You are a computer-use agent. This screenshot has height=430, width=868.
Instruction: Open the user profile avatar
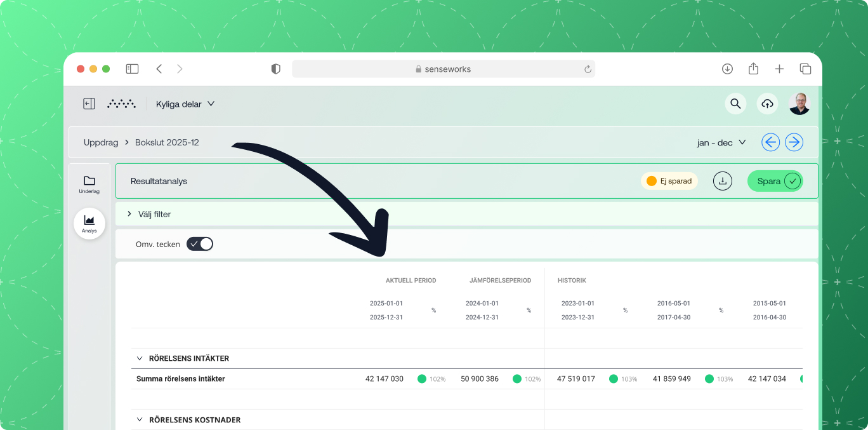coord(799,104)
